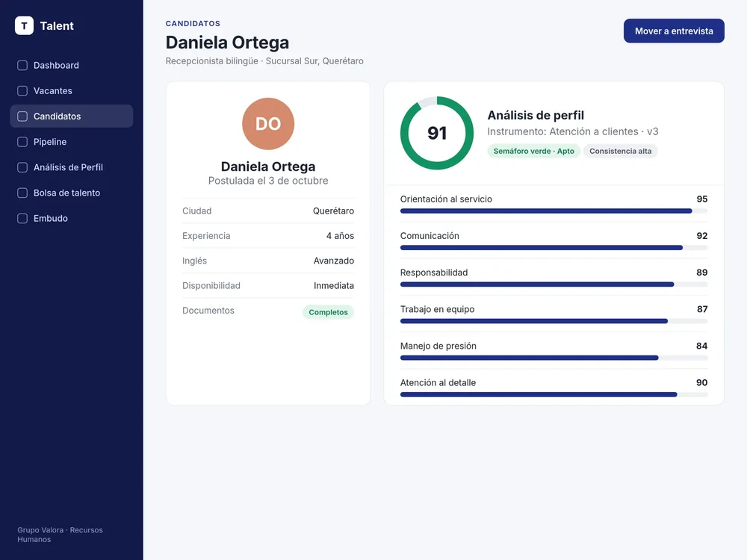Click the Manejo de presión score 84
747x560 pixels.
701,346
